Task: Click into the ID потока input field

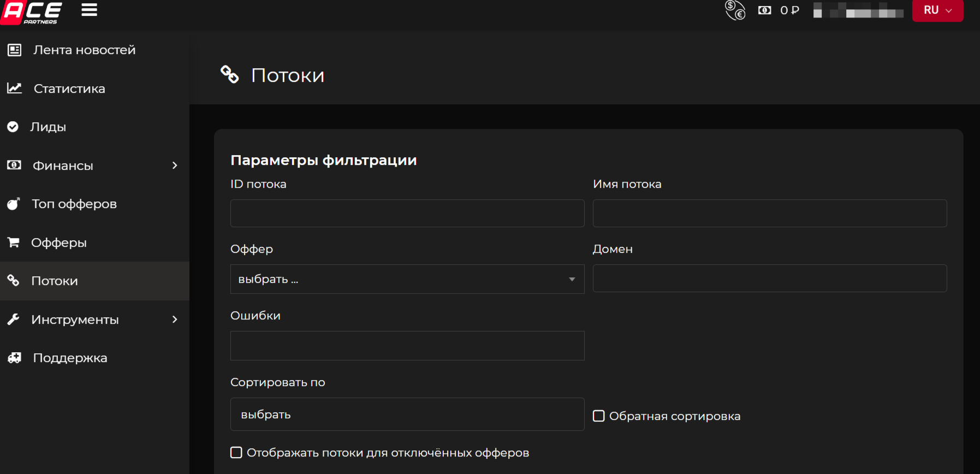Action: [407, 213]
